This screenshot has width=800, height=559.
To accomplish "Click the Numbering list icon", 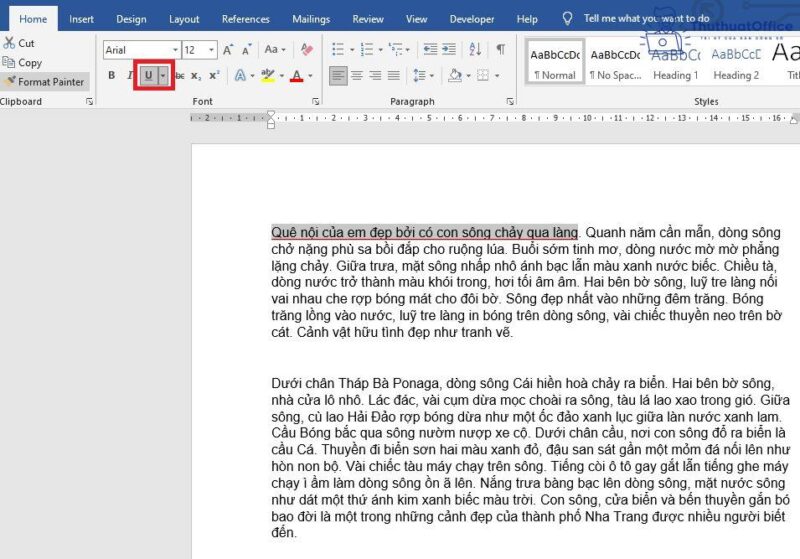I will (366, 49).
